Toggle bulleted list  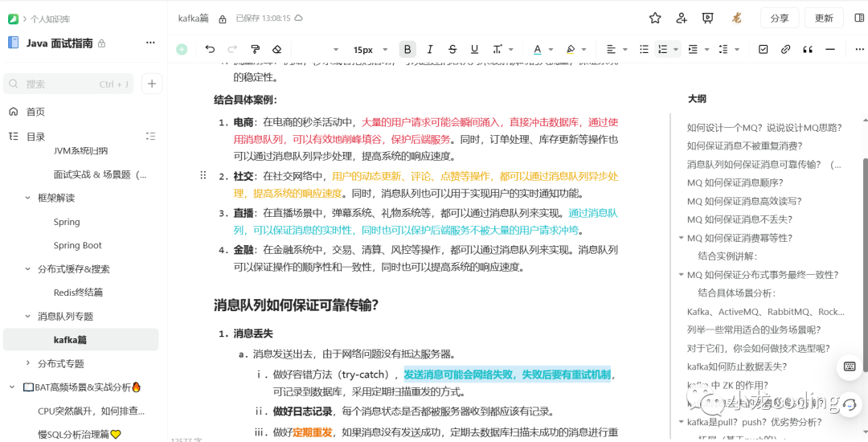pos(644,49)
